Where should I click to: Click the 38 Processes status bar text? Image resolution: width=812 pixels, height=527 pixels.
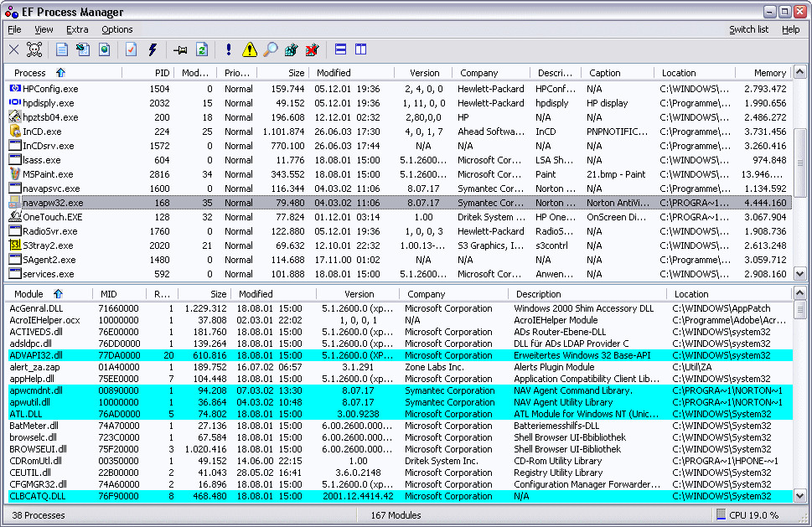pyautogui.click(x=39, y=515)
